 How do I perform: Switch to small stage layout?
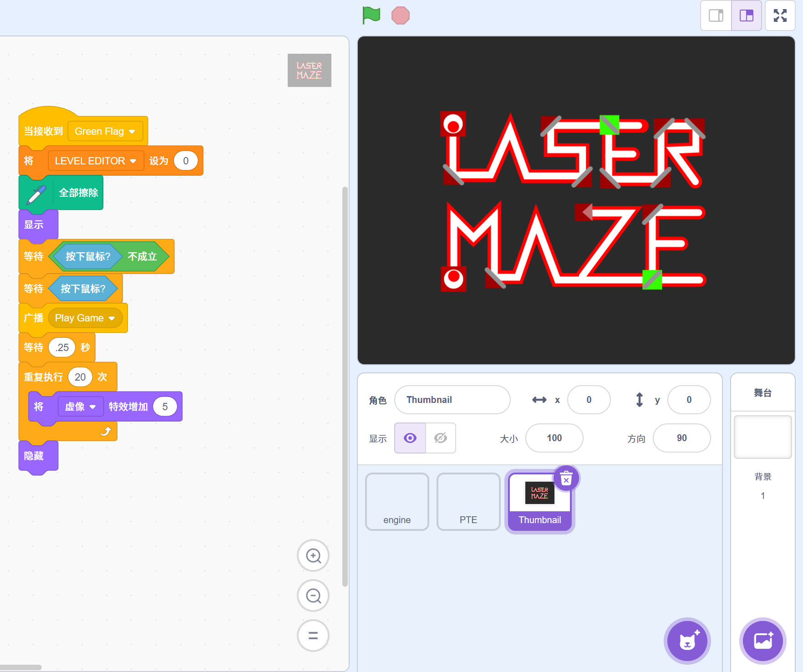coord(716,15)
